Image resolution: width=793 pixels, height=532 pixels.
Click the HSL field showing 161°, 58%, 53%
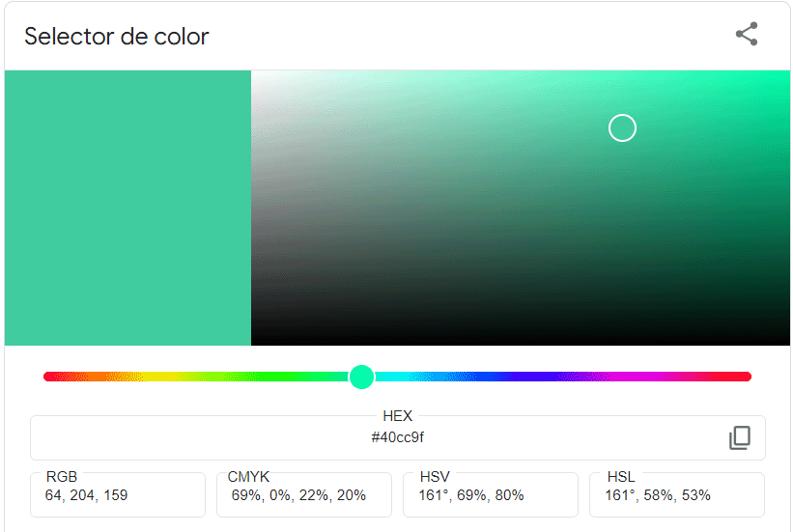(x=676, y=495)
